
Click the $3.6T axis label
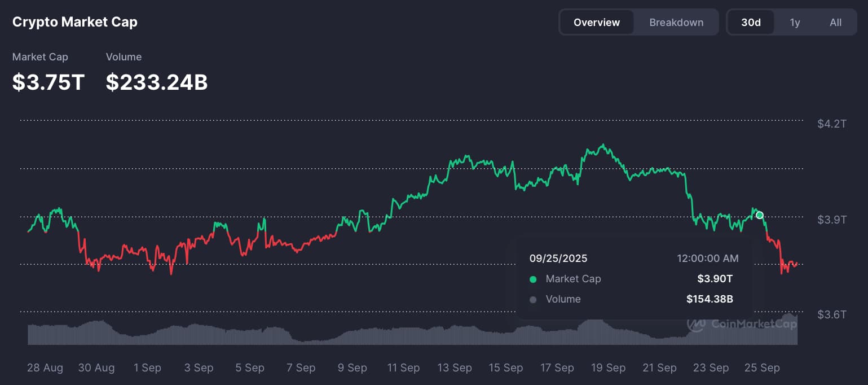coord(831,314)
